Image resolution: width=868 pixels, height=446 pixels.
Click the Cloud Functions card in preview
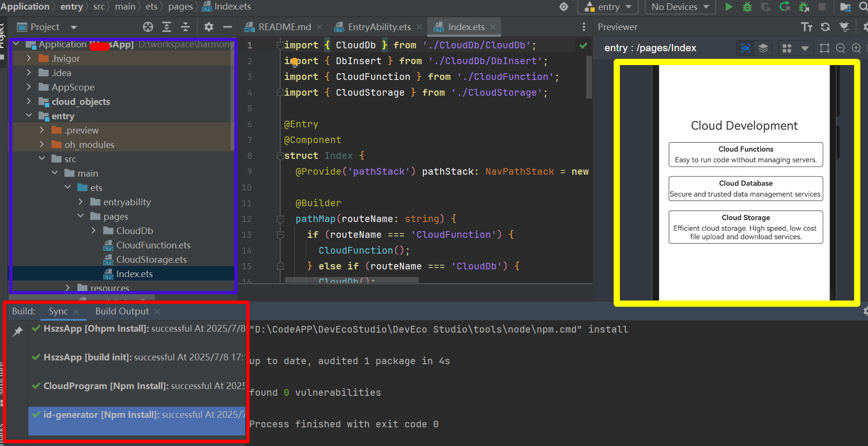745,154
